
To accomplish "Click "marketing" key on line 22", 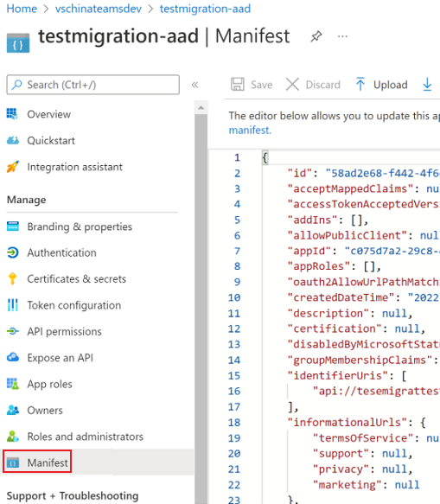I will tap(348, 484).
